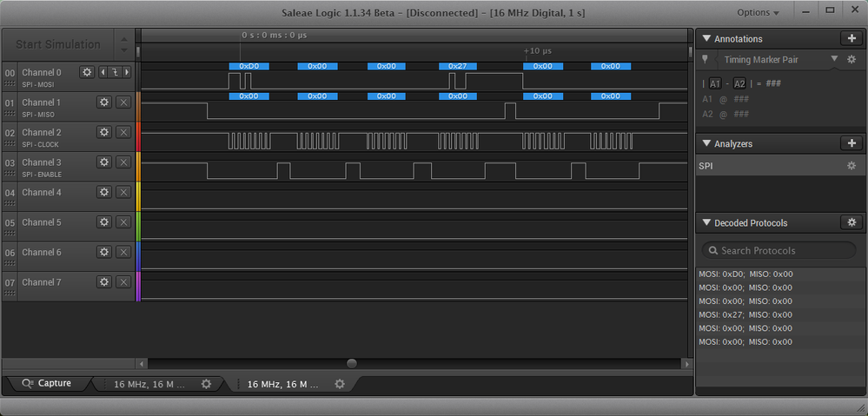Viewport: 868px width, 416px height.
Task: Open Channel 6 settings gear
Action: click(x=104, y=252)
